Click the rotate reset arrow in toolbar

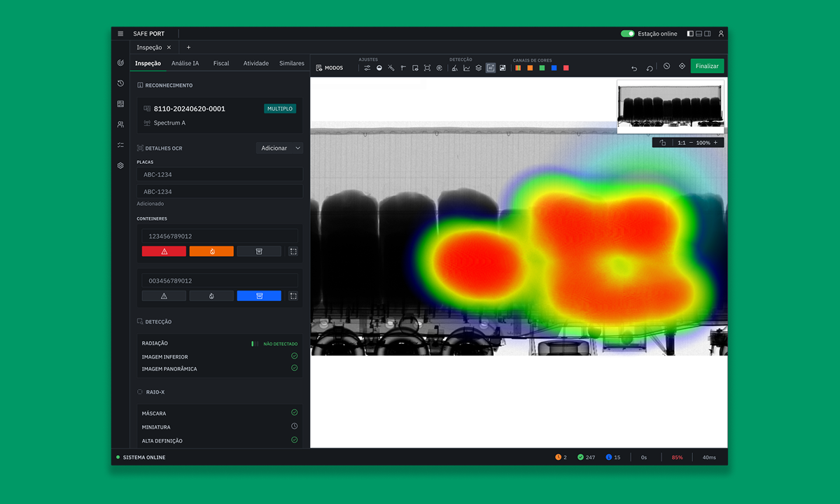pyautogui.click(x=650, y=68)
